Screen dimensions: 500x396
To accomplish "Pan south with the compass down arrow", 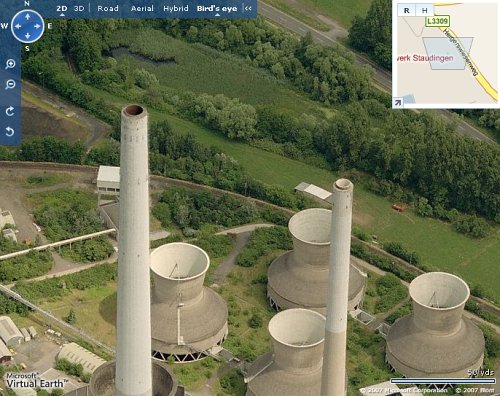I will [28, 36].
